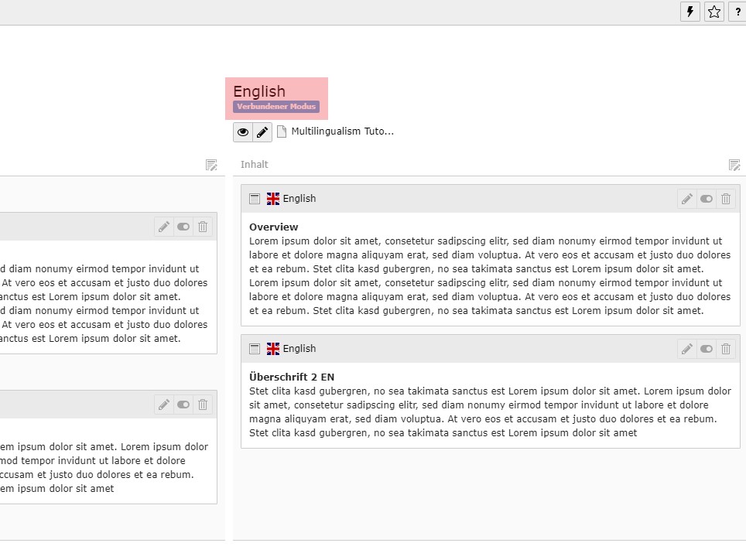The width and height of the screenshot is (746, 560).
Task: Click the Multilingualism Tuto... page title
Action: pyautogui.click(x=342, y=131)
